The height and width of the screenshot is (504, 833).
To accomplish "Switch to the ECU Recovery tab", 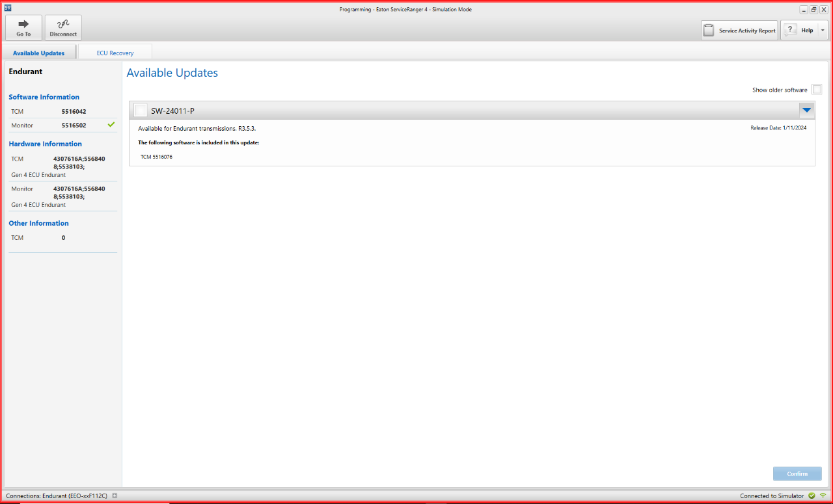I will click(115, 52).
